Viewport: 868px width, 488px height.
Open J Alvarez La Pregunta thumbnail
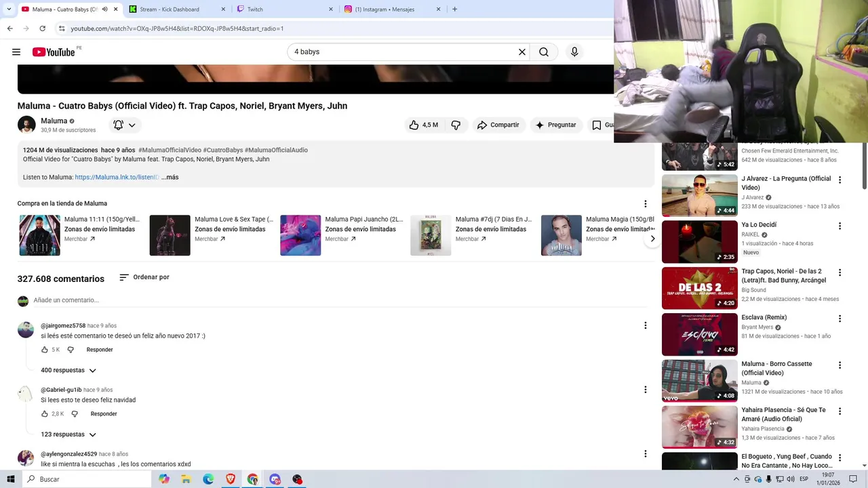[699, 196]
